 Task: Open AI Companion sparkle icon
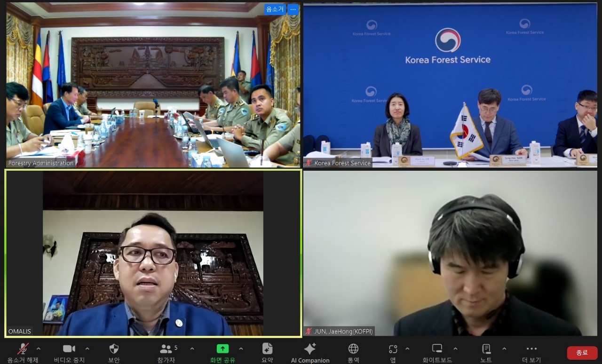coord(310,348)
